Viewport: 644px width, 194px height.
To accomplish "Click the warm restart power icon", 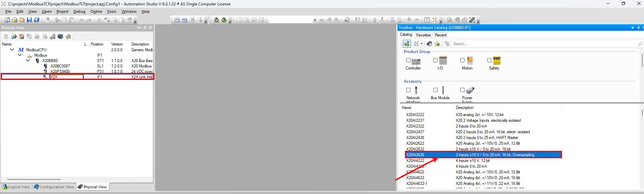I will (x=465, y=20).
